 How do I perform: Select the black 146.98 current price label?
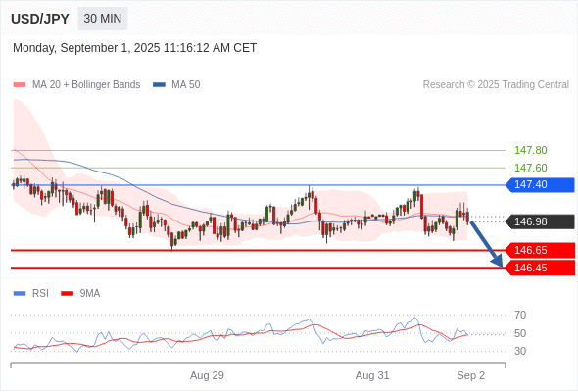tap(540, 221)
